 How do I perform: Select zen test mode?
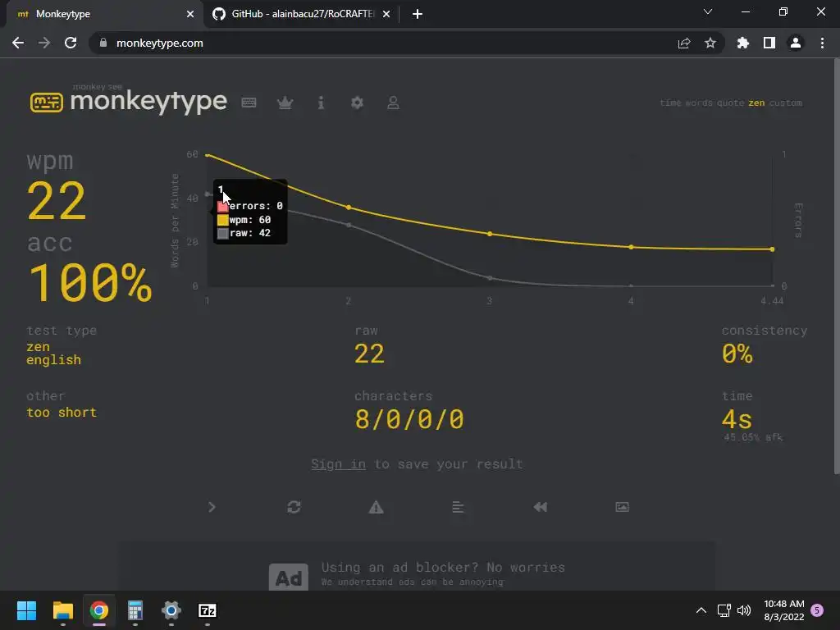(x=756, y=103)
